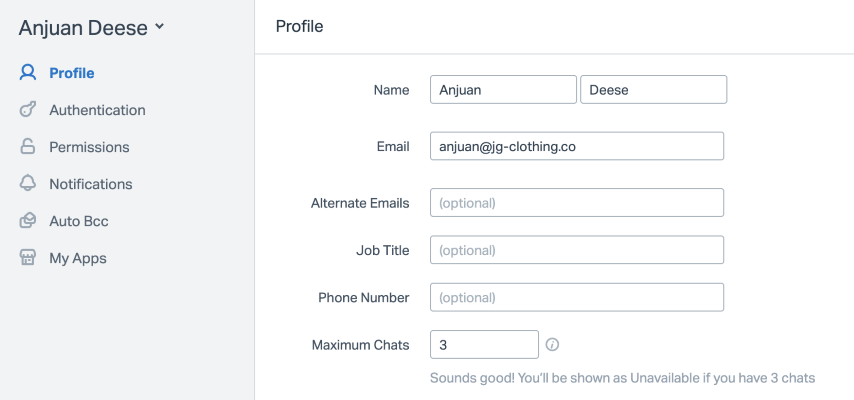This screenshot has width=854, height=400.
Task: Focus the Email input field
Action: 576,146
